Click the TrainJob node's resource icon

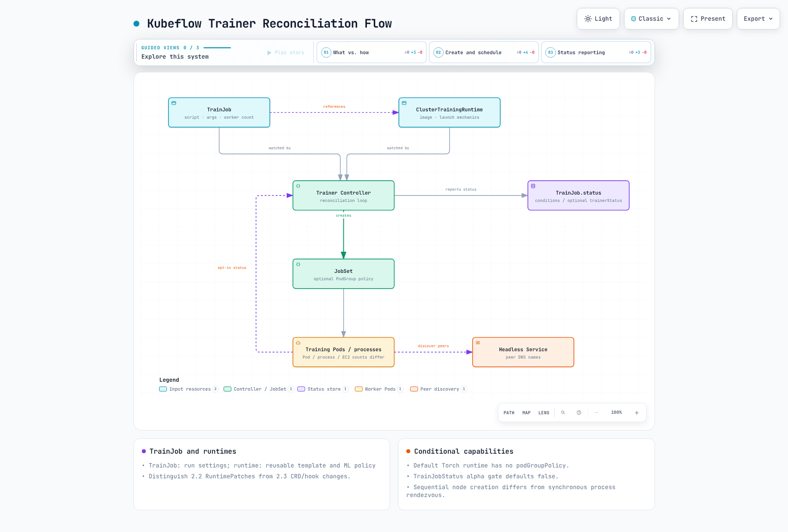174,103
